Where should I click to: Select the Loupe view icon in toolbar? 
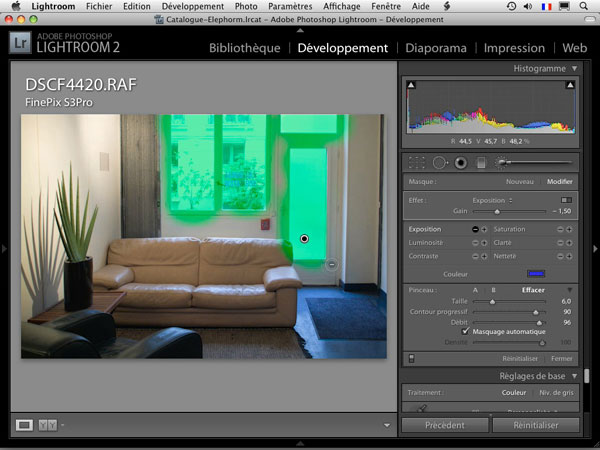24,425
